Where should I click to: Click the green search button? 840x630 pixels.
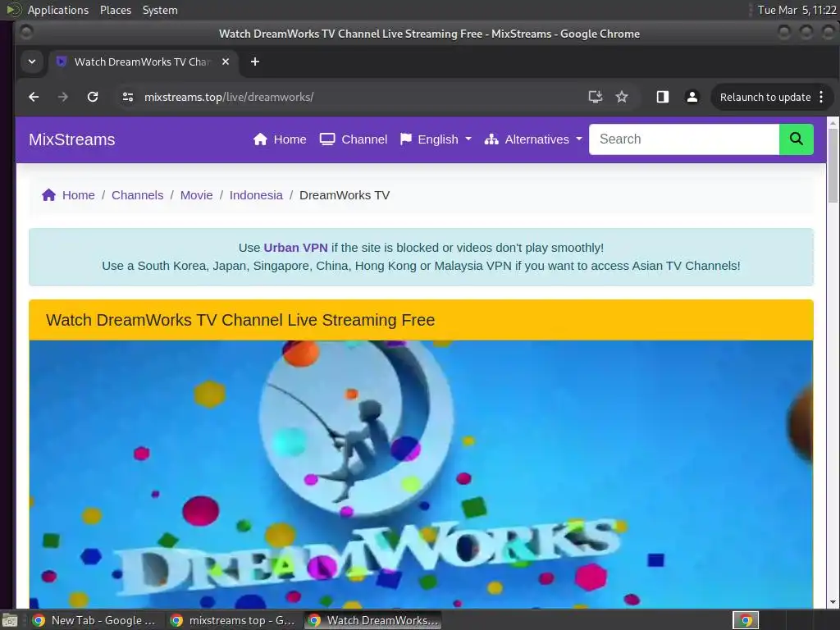[x=796, y=139]
